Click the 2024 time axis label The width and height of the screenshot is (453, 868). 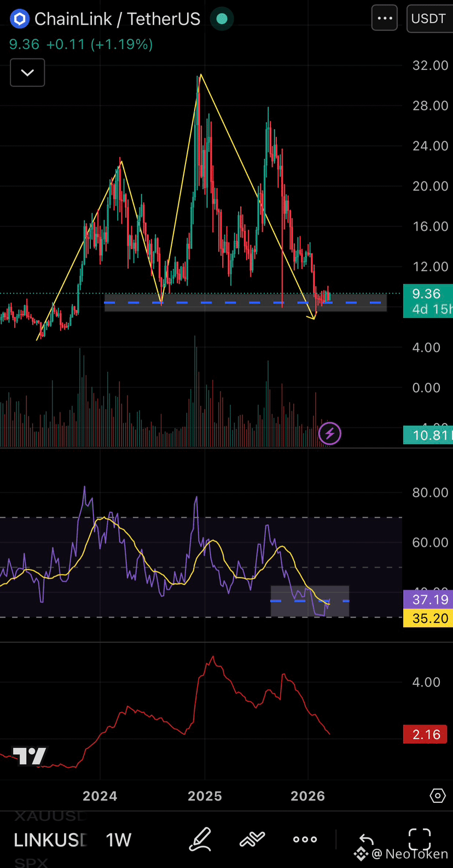[100, 796]
